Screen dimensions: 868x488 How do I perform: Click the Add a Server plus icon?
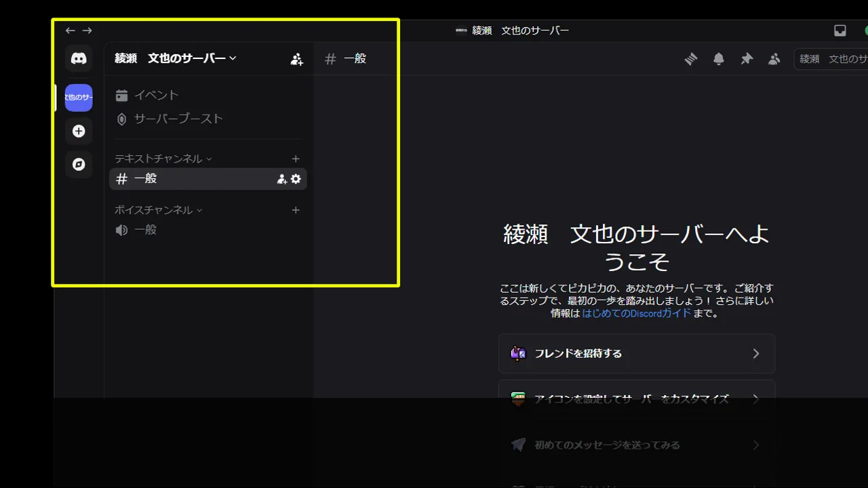point(79,131)
